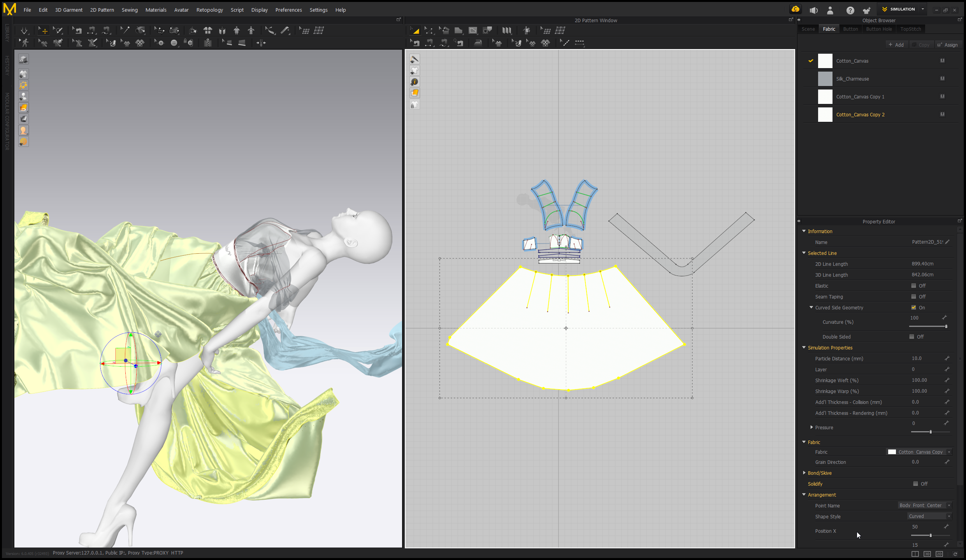Select the Fold/pleat tool in 2D toolbar
The width and height of the screenshot is (966, 560).
click(x=506, y=30)
